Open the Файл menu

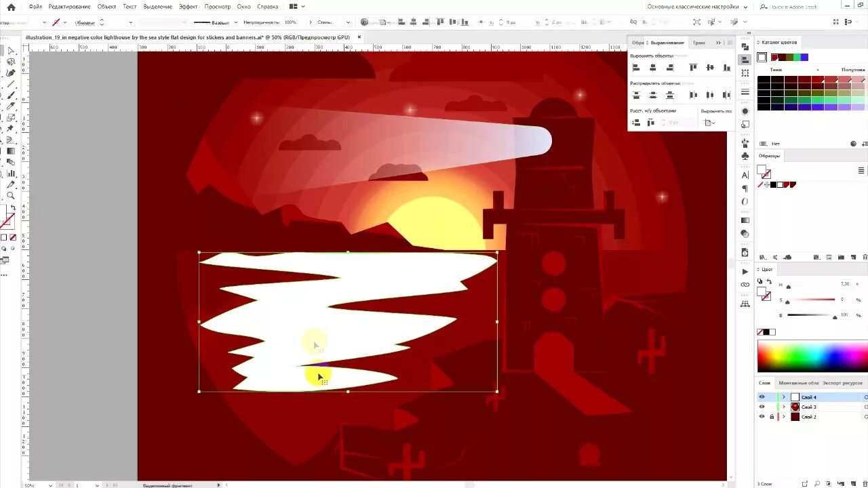coord(35,7)
